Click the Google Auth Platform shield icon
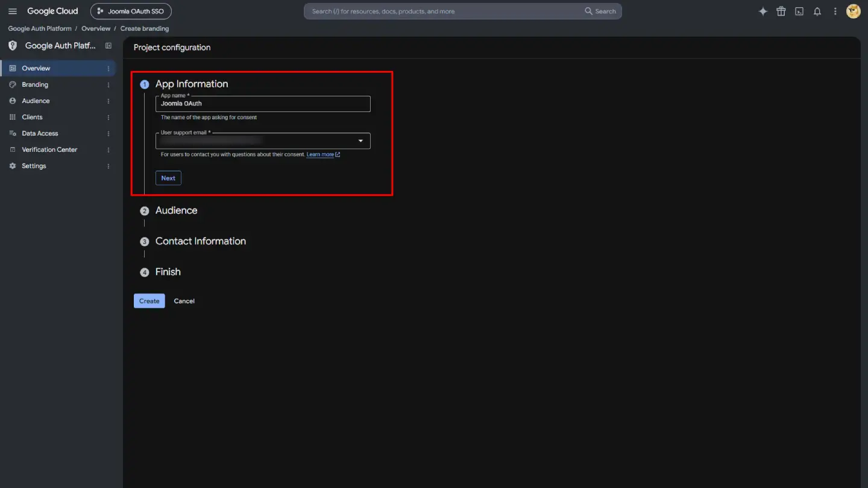Image resolution: width=868 pixels, height=488 pixels. [13, 46]
